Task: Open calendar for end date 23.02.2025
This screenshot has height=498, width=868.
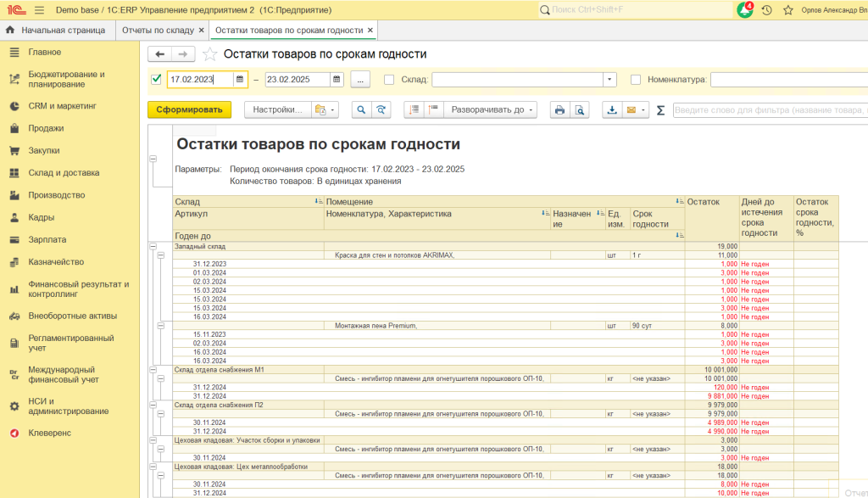Action: click(x=337, y=79)
